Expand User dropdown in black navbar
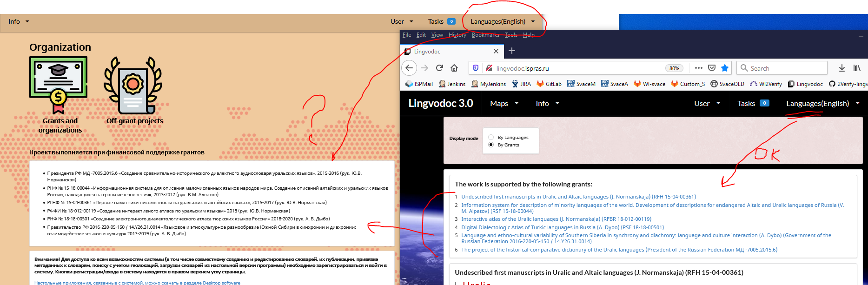868x285 pixels. 707,103
